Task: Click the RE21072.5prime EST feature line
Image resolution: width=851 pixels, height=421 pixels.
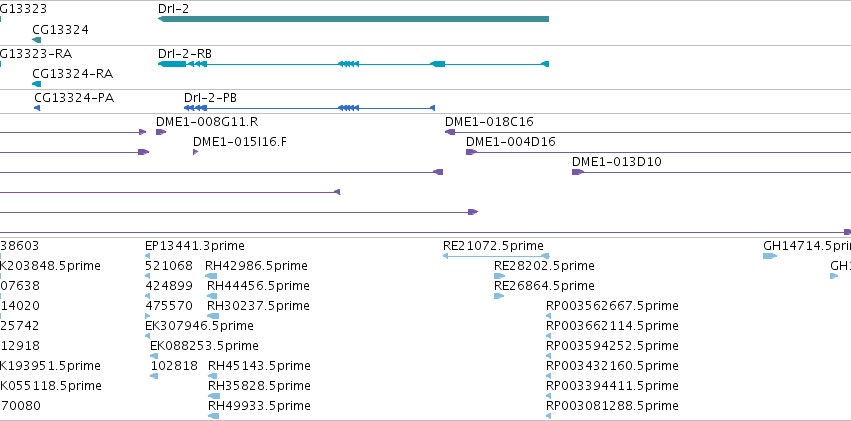Action: 496,256
